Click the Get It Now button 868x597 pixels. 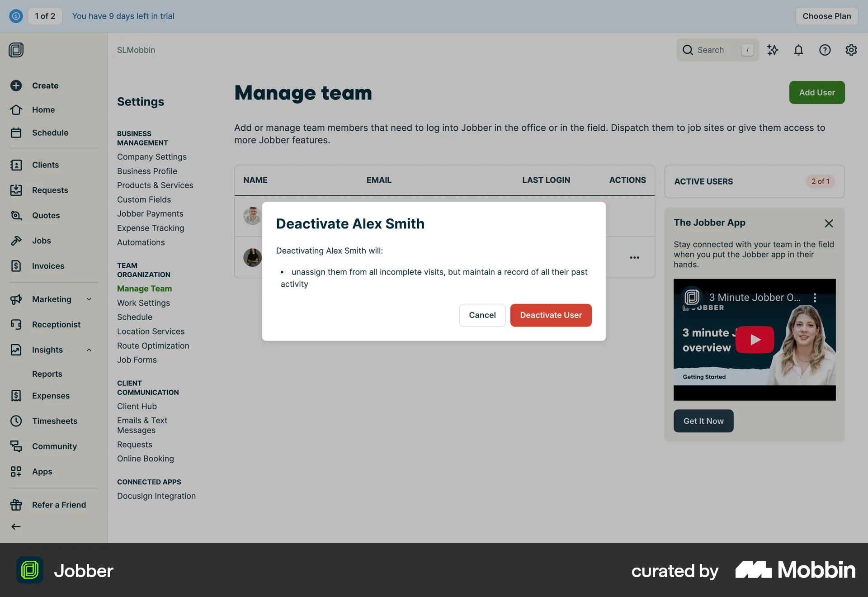pyautogui.click(x=703, y=421)
